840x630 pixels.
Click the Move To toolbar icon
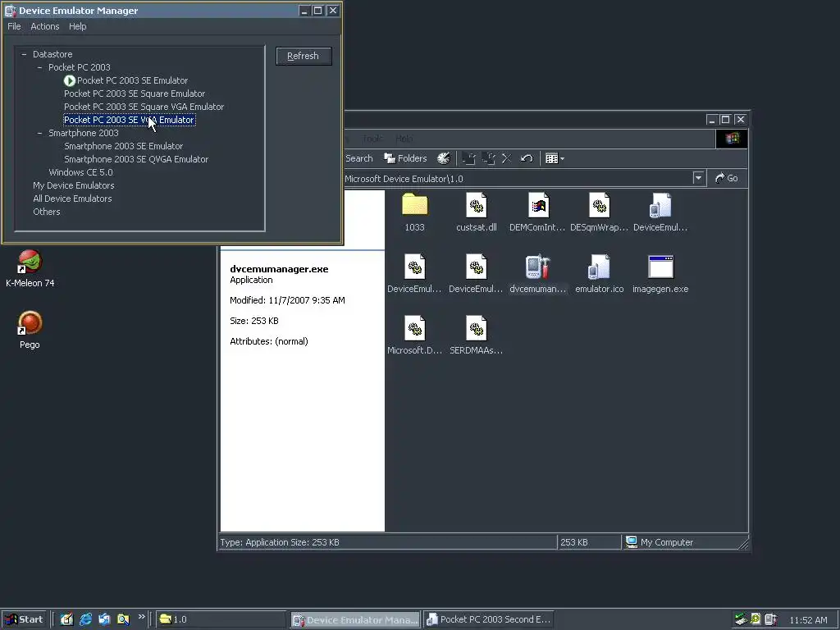coord(468,158)
